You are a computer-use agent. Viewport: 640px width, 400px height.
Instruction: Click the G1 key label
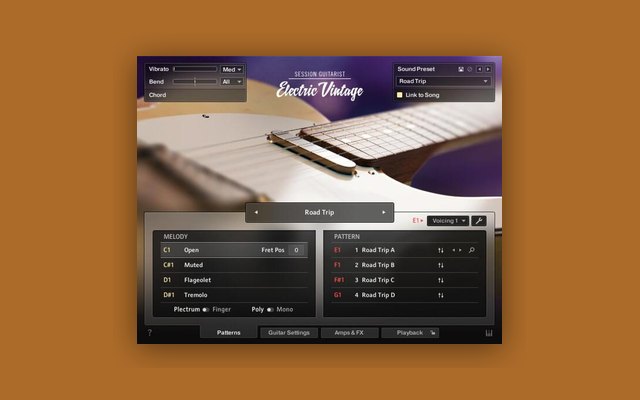click(338, 295)
